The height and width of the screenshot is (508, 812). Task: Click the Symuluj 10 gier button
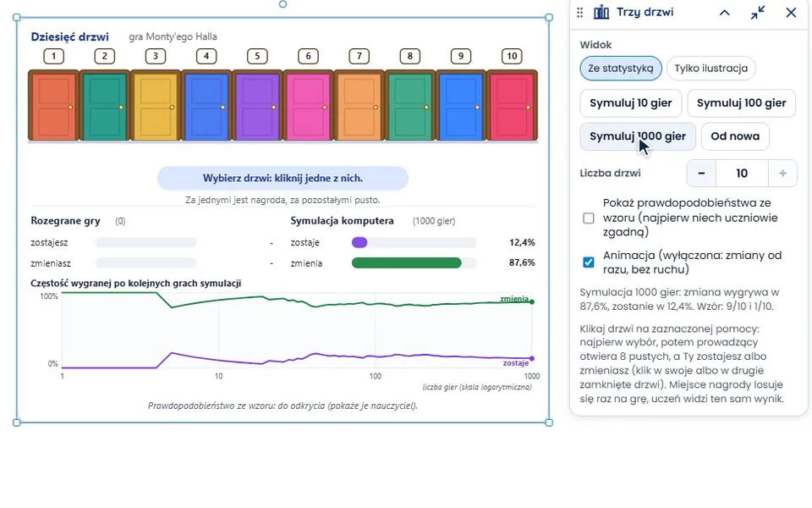point(631,103)
